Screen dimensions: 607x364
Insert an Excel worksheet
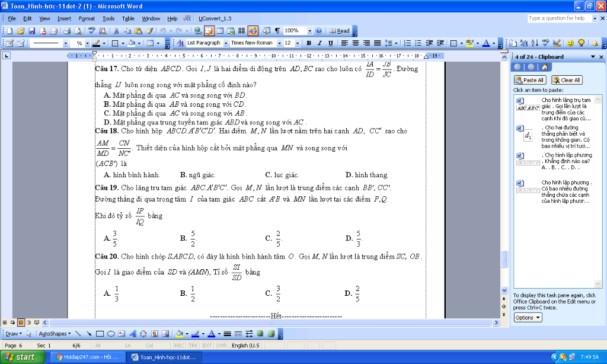[x=231, y=31]
